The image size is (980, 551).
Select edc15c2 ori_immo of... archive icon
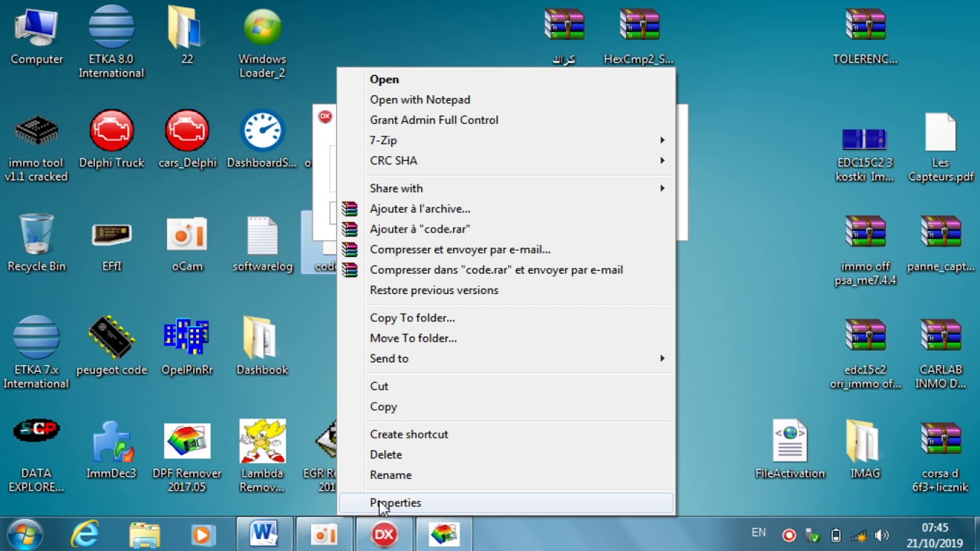(865, 353)
